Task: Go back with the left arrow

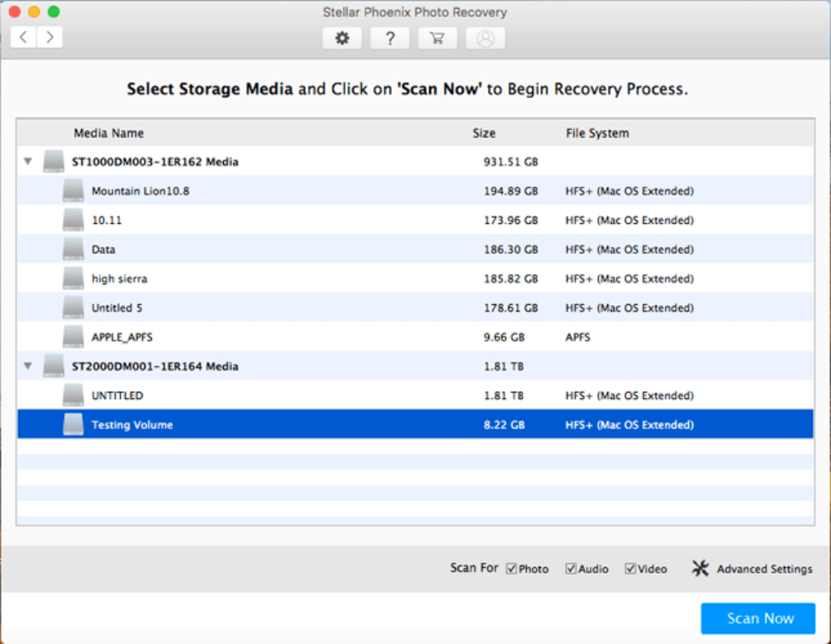Action: [24, 37]
